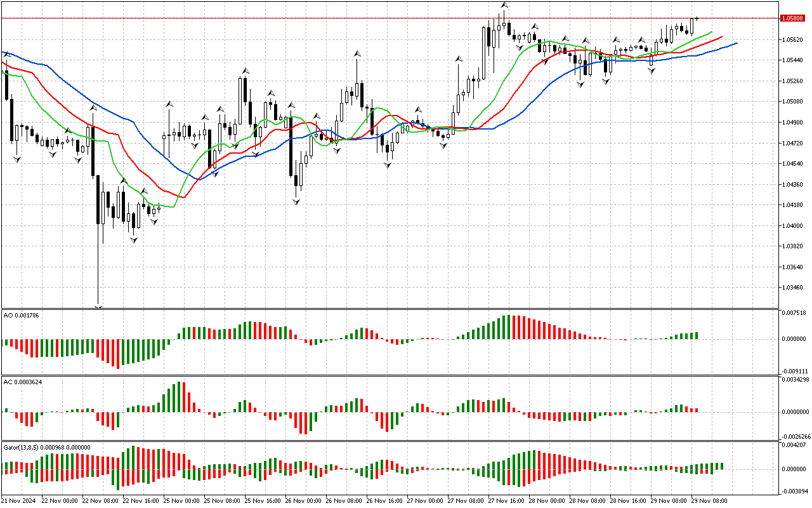
Task: Select the 1.04900 price level label
Action: [x=794, y=122]
